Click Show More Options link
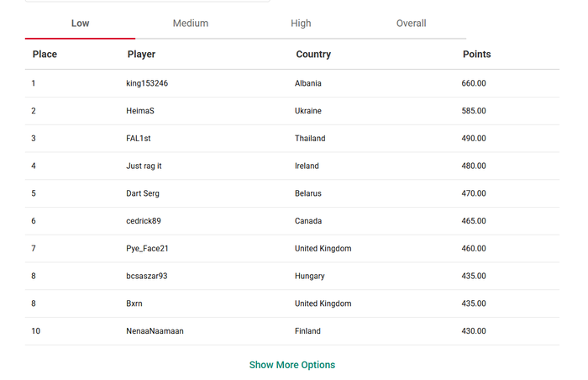Screen dimensions: 588x380 [292, 365]
